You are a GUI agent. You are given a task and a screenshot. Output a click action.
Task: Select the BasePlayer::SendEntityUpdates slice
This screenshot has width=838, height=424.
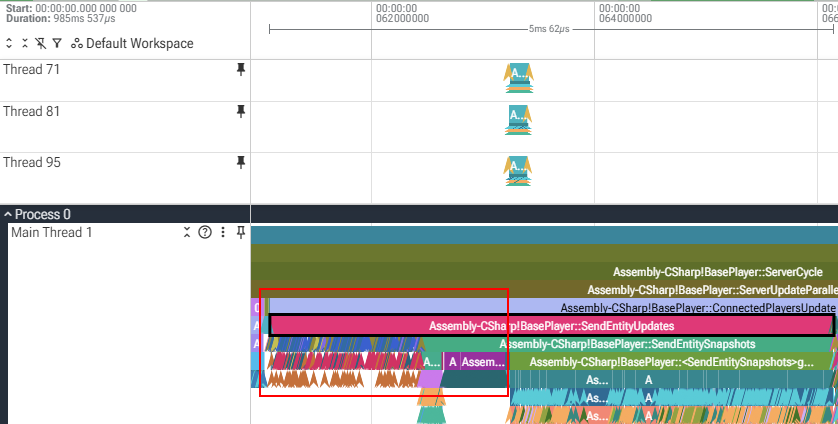click(552, 326)
